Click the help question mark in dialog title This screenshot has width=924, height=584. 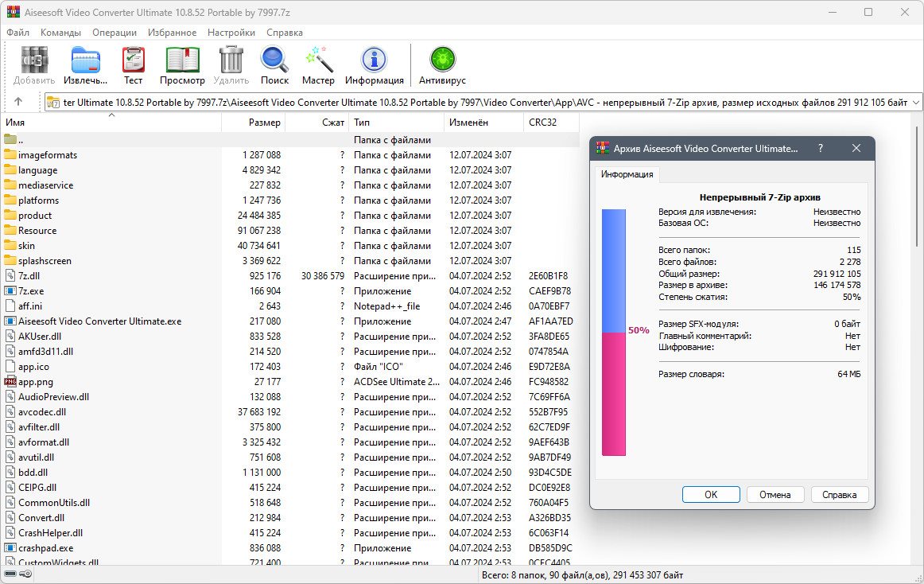(x=820, y=149)
